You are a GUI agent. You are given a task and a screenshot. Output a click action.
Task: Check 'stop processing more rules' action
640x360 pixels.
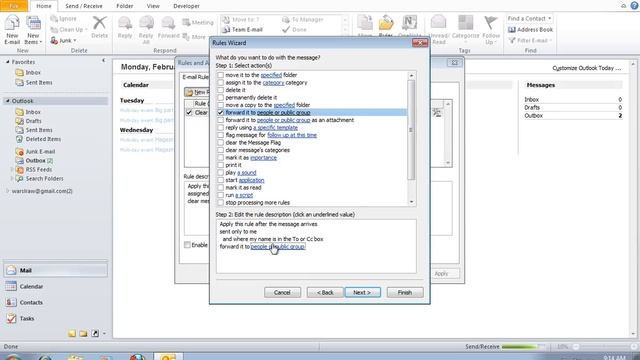[220, 202]
